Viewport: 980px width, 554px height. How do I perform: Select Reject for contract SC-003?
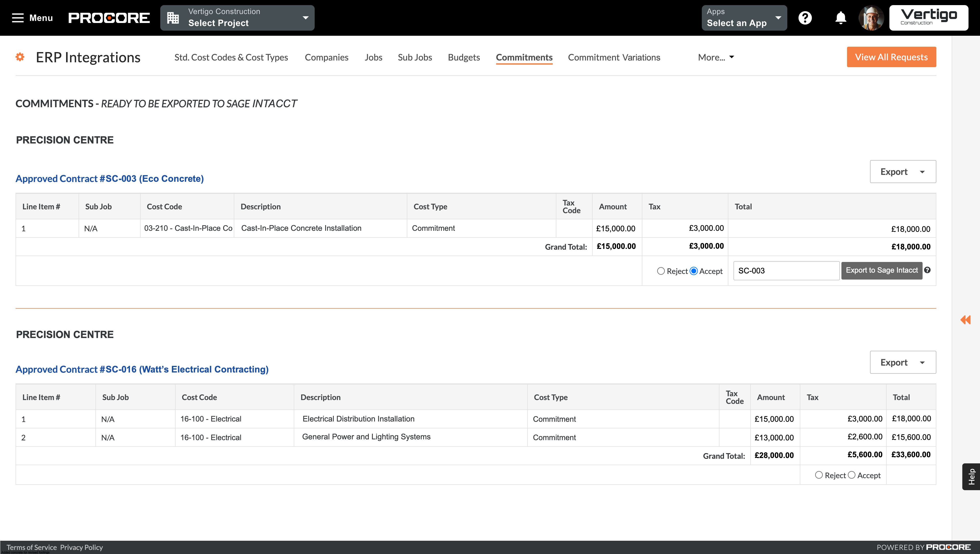click(x=661, y=271)
